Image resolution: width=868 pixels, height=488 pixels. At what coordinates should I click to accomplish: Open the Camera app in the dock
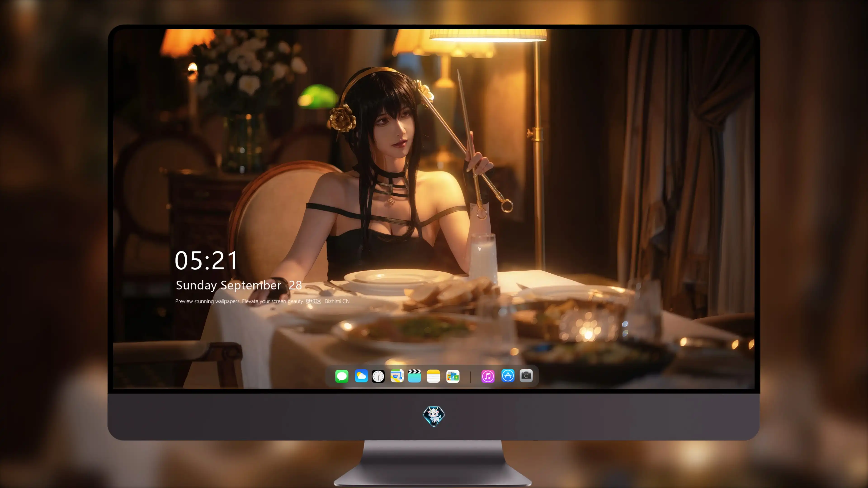coord(526,375)
